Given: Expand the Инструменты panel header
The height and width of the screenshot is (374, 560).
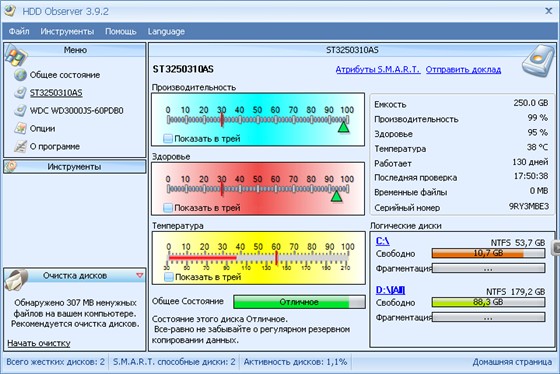Looking at the screenshot, I should pos(75,167).
